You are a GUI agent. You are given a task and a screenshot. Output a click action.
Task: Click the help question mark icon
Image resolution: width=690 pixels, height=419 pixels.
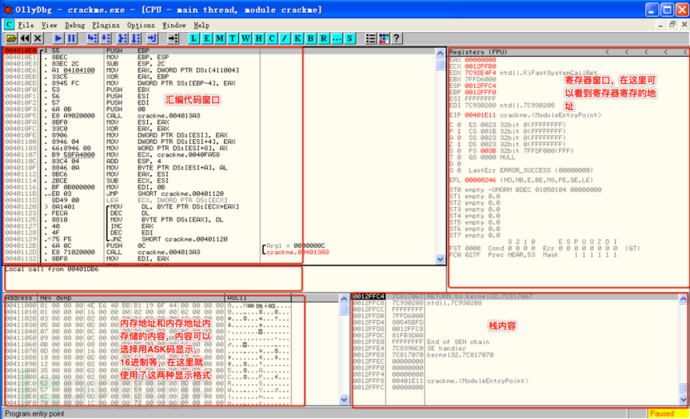[396, 38]
